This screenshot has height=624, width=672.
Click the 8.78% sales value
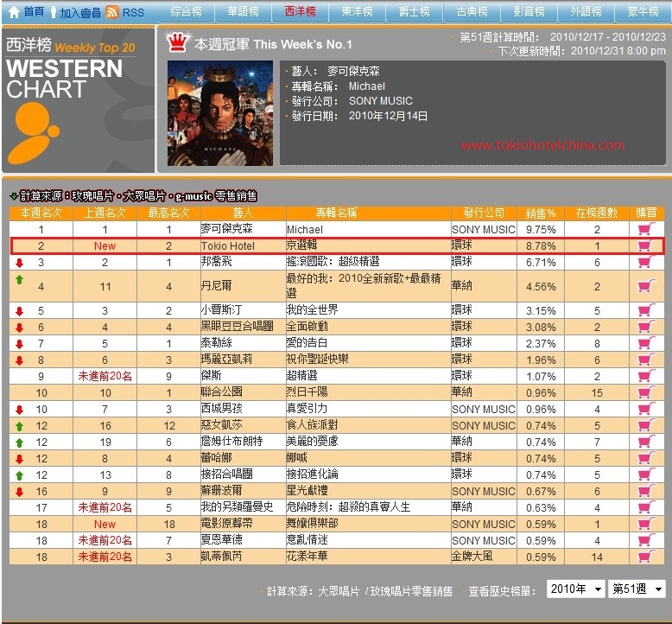[541, 246]
